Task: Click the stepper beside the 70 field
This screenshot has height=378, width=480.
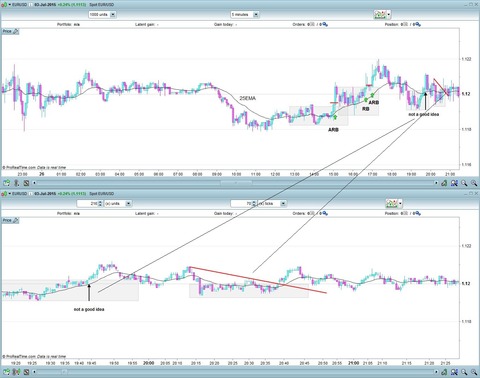Action: [254, 203]
